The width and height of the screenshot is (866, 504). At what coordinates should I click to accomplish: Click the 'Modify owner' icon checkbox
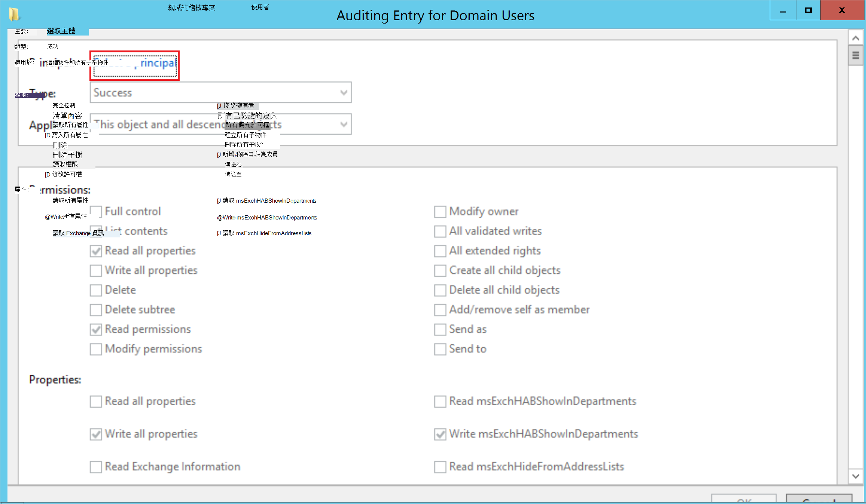(x=440, y=211)
